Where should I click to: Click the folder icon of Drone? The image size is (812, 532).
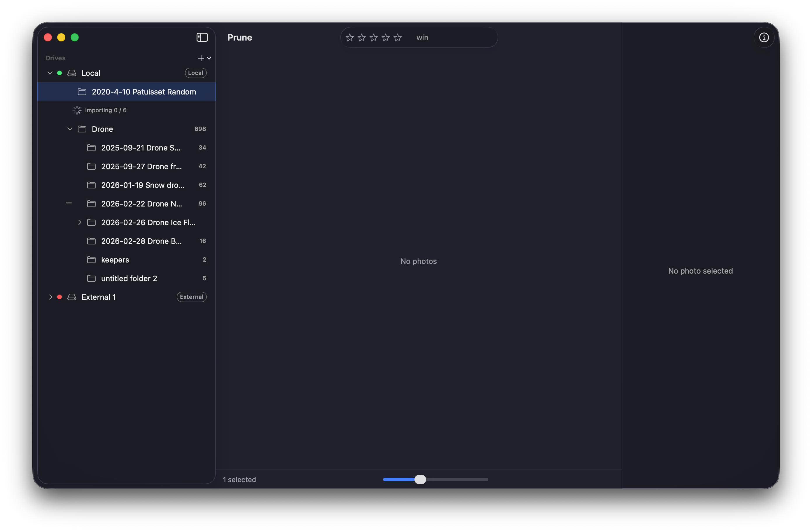82,129
